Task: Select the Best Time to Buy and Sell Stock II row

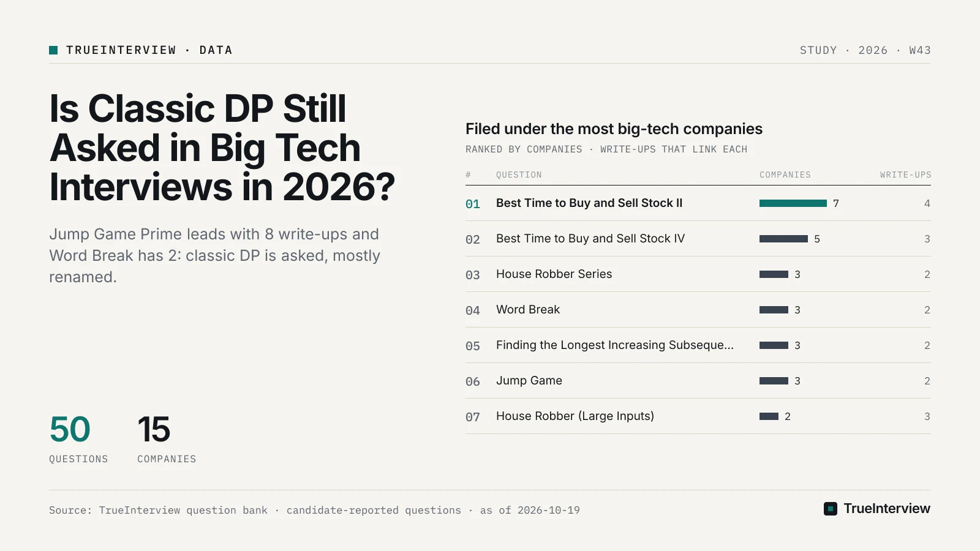Action: coord(698,203)
